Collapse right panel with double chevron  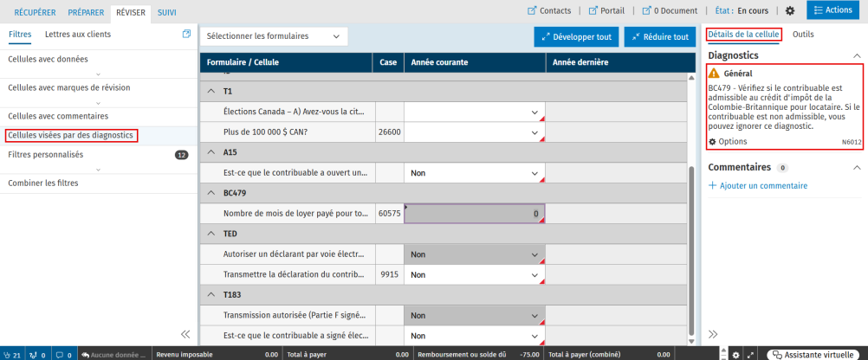coord(714,334)
